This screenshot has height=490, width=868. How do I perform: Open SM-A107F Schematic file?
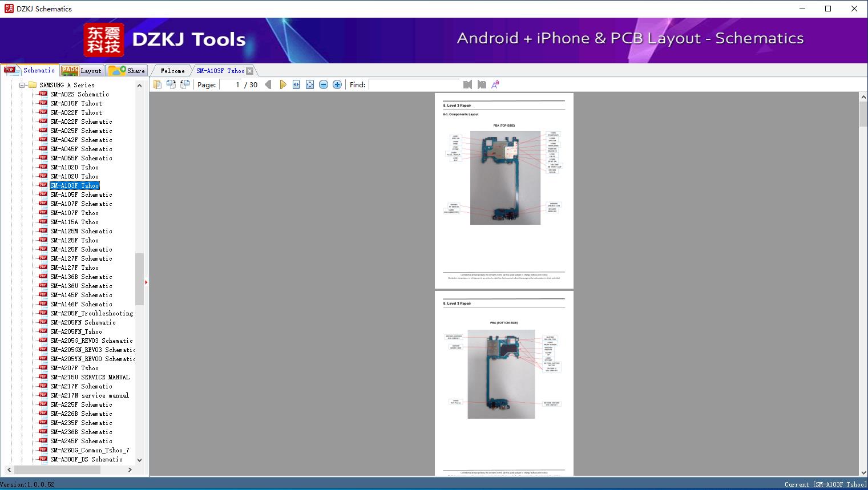(81, 204)
